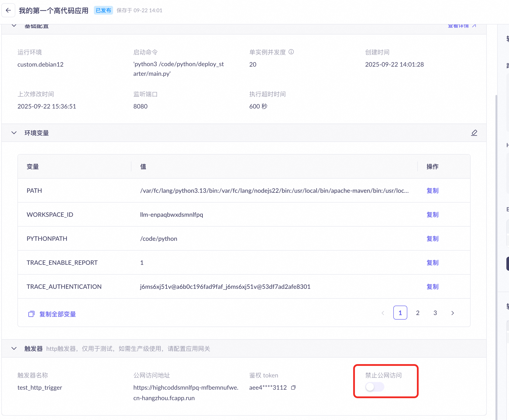The image size is (509, 420).
Task: Copy the TRACE_ENABLE_REPORT value
Action: (432, 262)
